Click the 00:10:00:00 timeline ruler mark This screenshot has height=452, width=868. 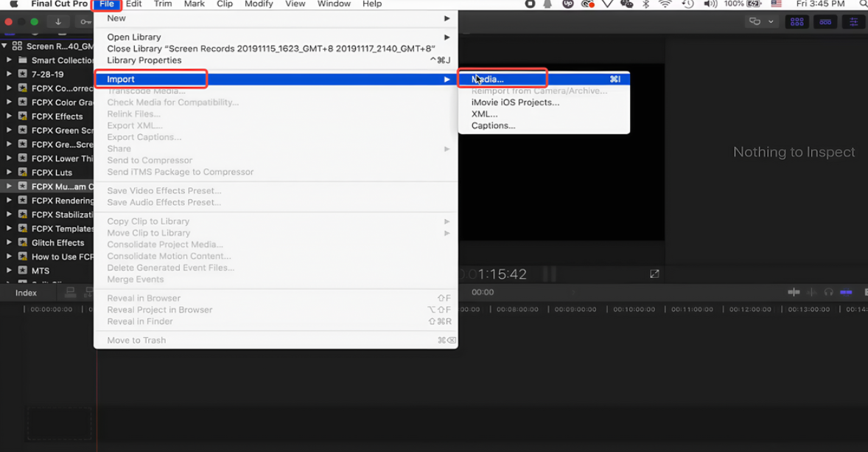(x=634, y=309)
